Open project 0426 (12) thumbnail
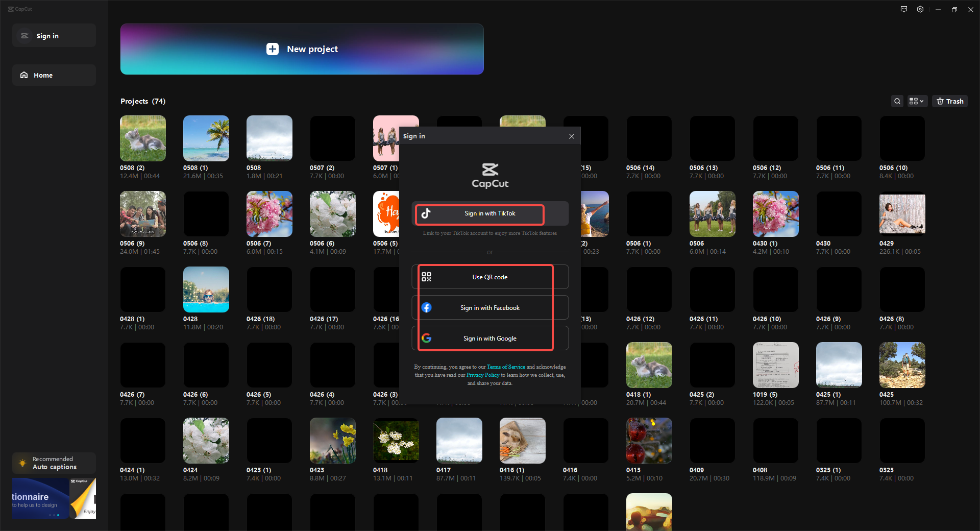Viewport: 980px width, 531px height. click(649, 289)
